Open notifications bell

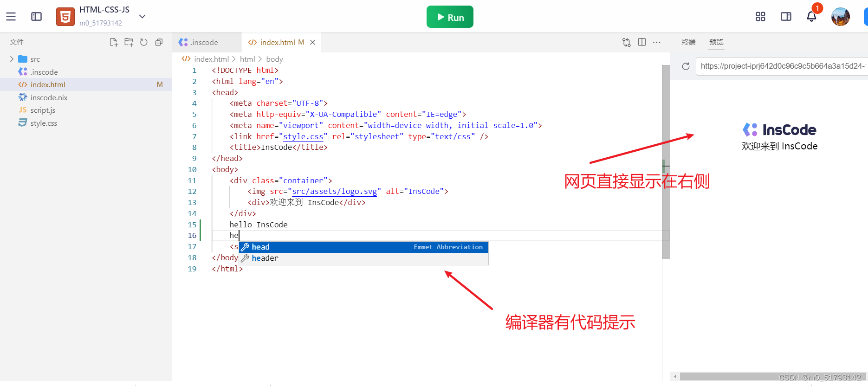click(x=811, y=17)
